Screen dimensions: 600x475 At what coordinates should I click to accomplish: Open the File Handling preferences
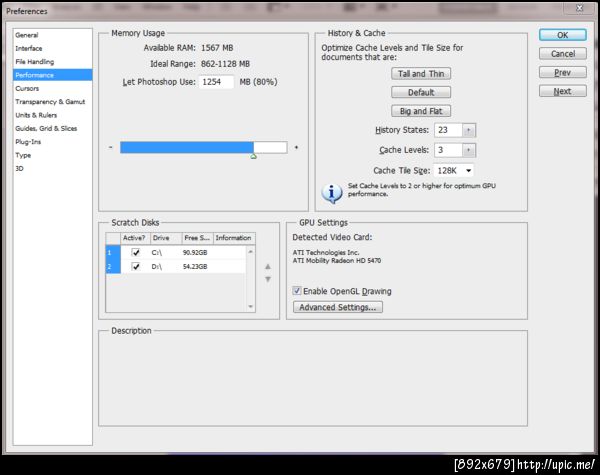[x=52, y=62]
